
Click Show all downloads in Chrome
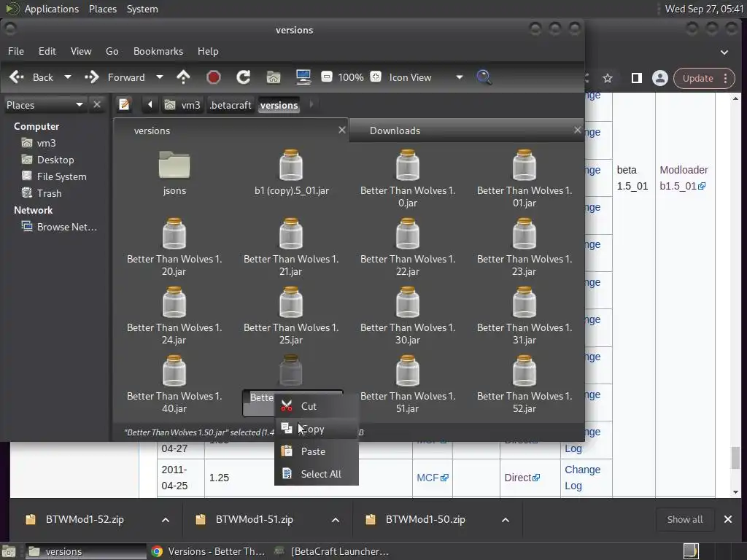(x=684, y=519)
